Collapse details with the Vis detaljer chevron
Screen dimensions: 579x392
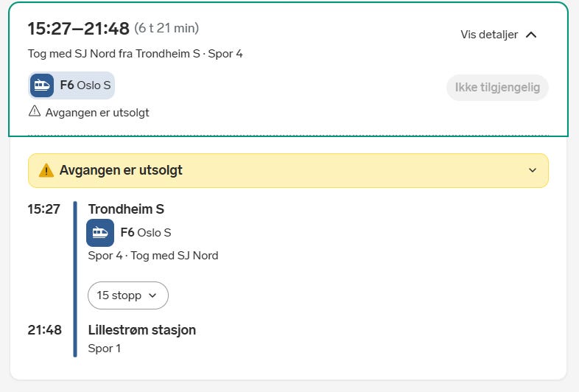click(531, 35)
